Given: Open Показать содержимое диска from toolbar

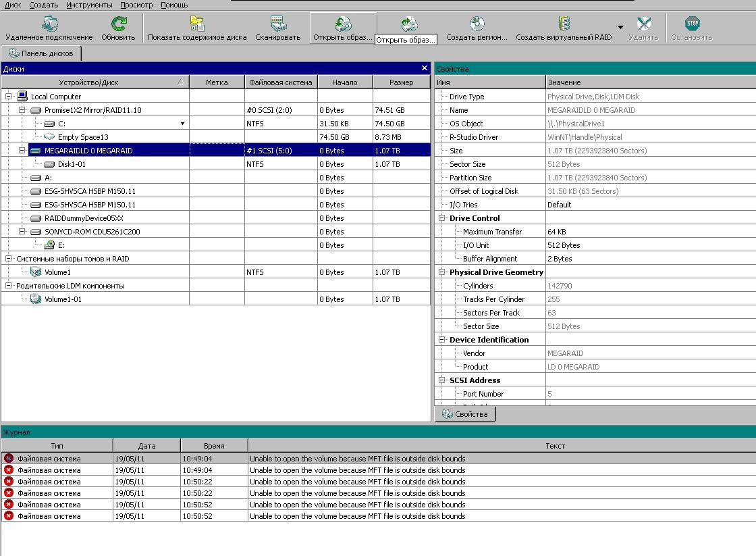Looking at the screenshot, I should pos(197,25).
